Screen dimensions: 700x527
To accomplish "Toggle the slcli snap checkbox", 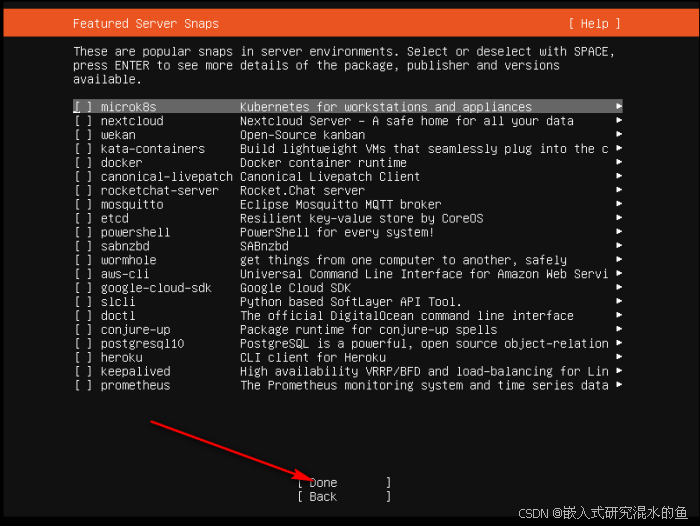I will [83, 301].
